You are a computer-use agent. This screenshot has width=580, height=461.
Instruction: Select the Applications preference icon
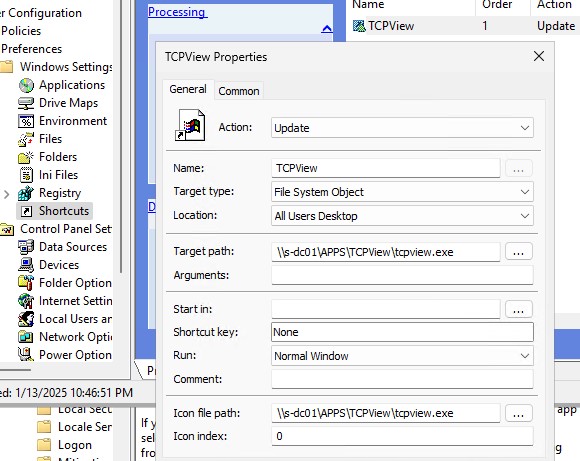[26, 85]
